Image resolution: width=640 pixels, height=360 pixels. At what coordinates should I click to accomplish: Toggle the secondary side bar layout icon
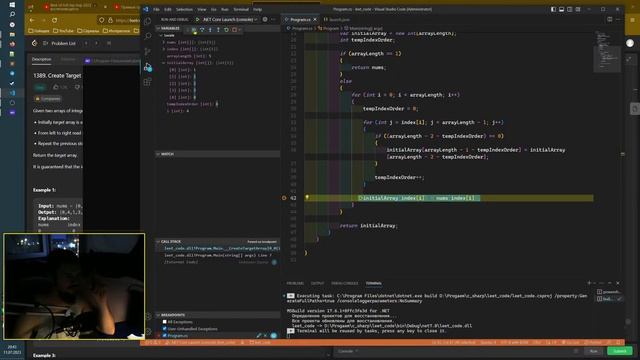pyautogui.click(x=570, y=9)
